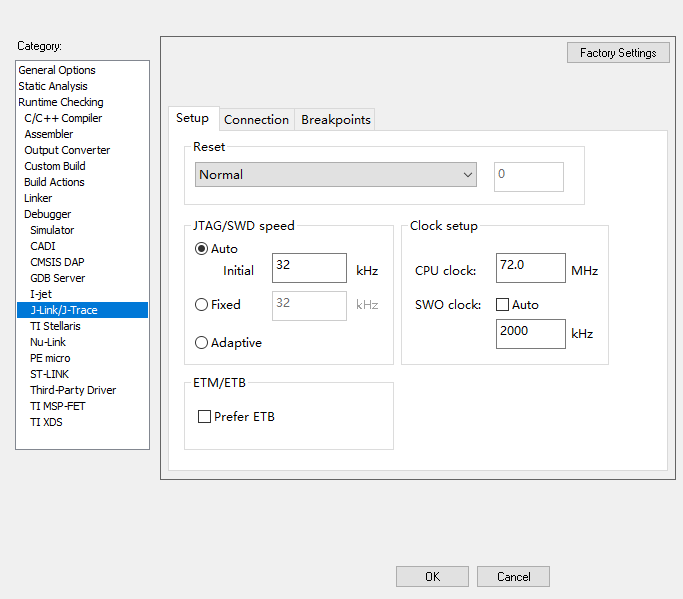Switch to the Connection tab
This screenshot has width=683, height=599.
coord(256,120)
